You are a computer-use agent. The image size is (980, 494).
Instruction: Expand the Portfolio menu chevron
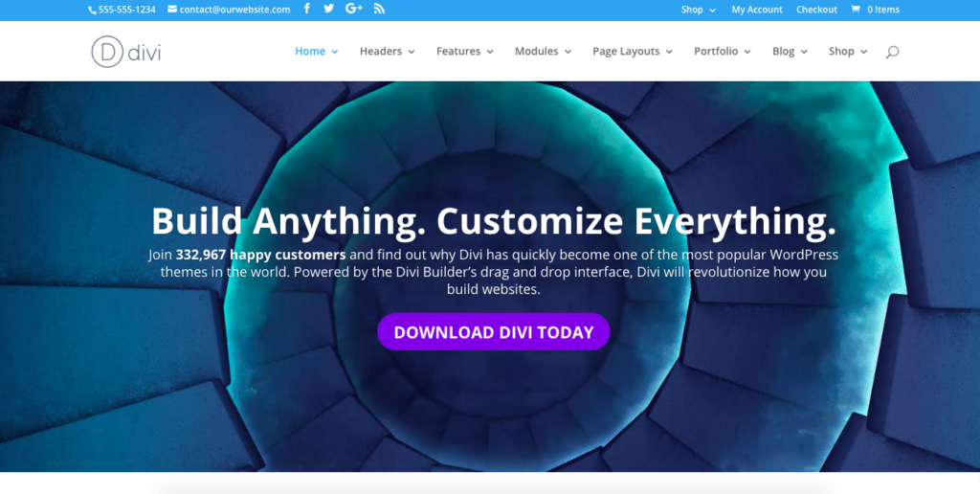[x=747, y=52]
